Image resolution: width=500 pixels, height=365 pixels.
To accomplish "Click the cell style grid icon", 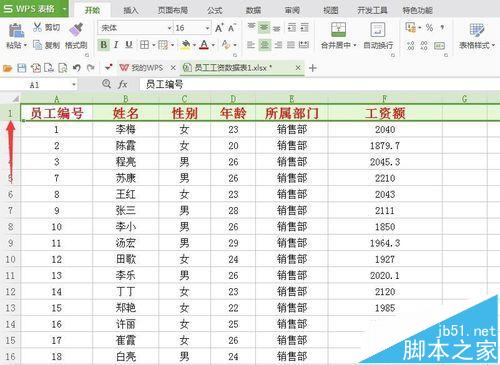I will click(x=163, y=45).
